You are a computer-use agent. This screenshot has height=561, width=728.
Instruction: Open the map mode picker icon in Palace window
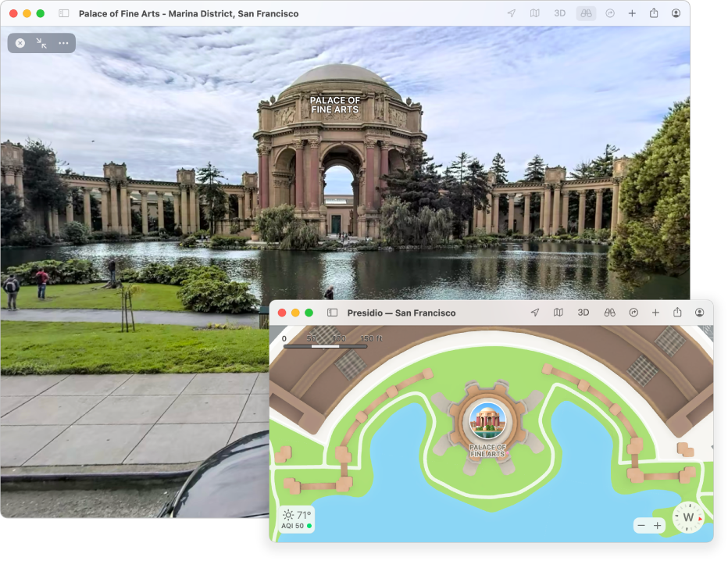536,13
